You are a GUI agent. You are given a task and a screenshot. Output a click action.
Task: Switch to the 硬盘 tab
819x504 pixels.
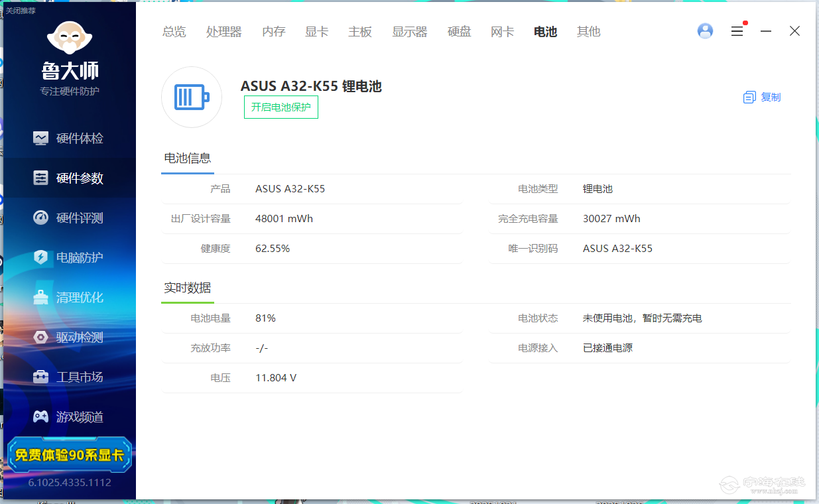tap(459, 32)
